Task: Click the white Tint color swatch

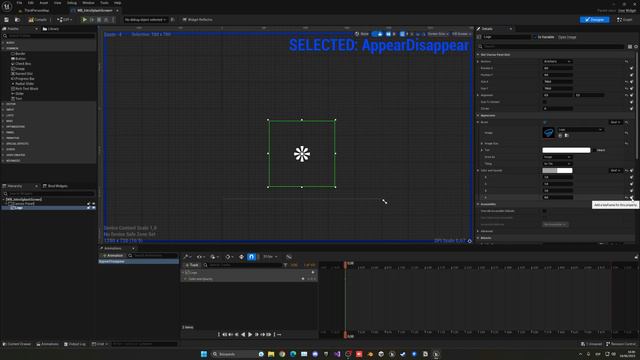Action: point(566,150)
